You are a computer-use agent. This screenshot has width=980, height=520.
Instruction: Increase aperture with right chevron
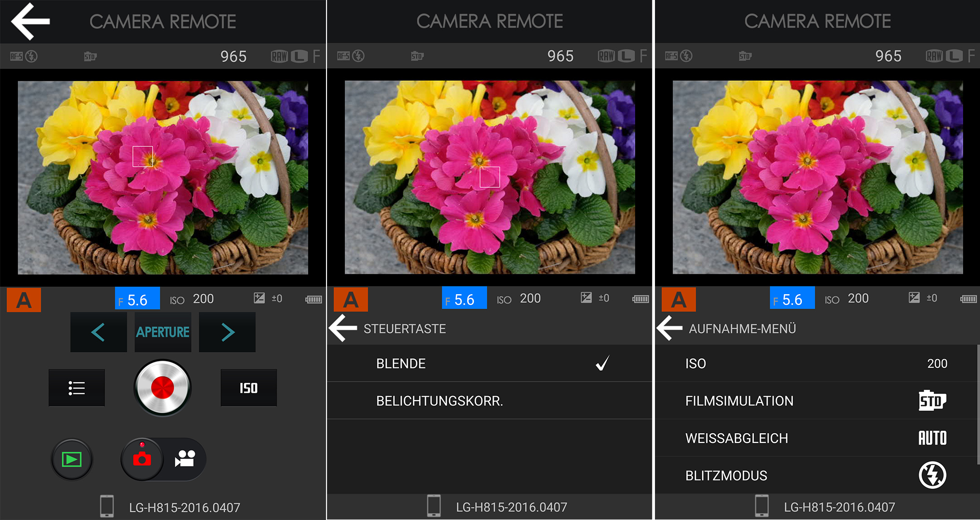pyautogui.click(x=227, y=332)
